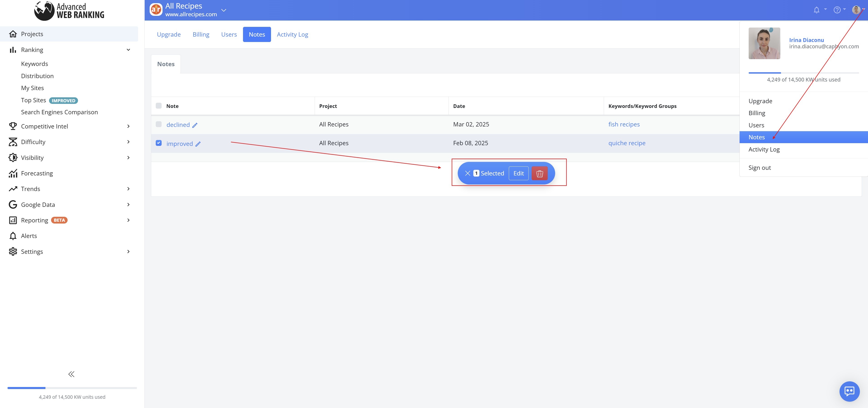
Task: Click the Visibility icon in sidebar
Action: (x=13, y=158)
